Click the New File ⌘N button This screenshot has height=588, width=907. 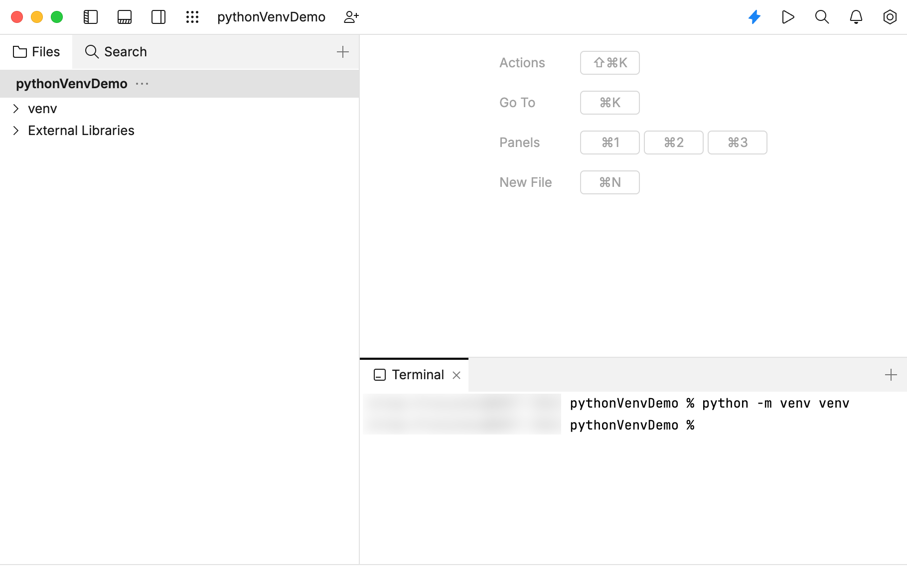610,182
